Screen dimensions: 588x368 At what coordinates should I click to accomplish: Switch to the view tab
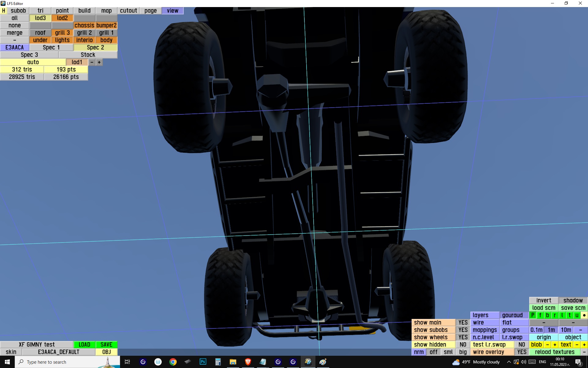tap(172, 10)
